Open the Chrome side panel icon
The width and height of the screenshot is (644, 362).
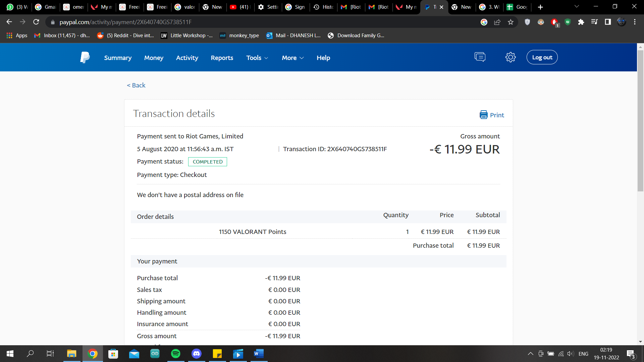[608, 22]
